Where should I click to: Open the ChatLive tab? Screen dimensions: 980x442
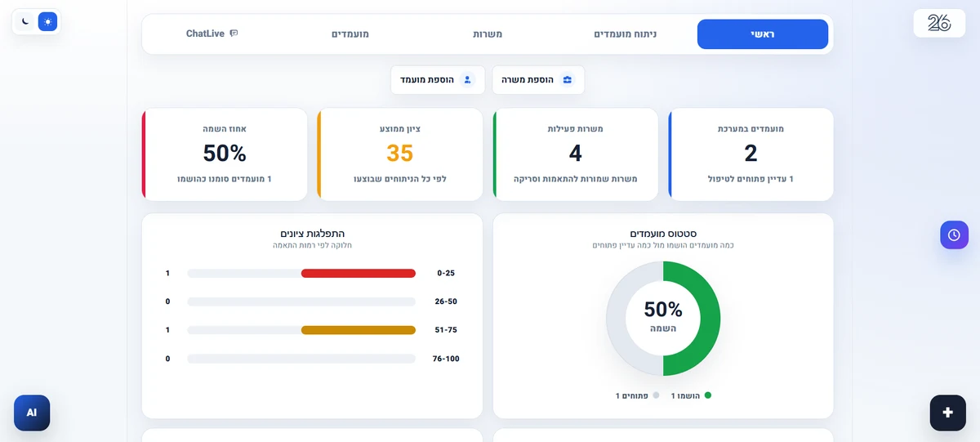(212, 34)
